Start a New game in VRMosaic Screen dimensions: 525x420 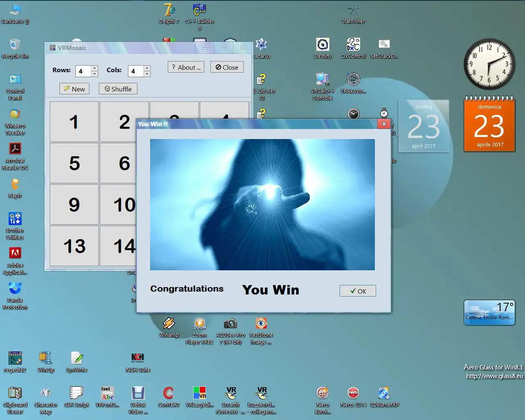(x=74, y=89)
